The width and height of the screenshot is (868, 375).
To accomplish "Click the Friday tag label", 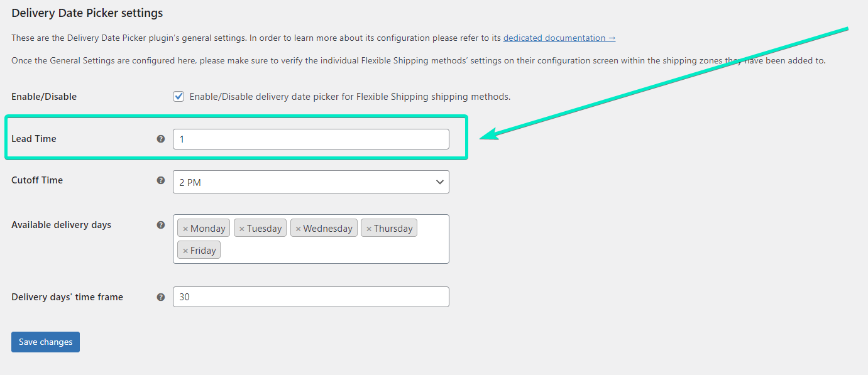I will pyautogui.click(x=203, y=251).
